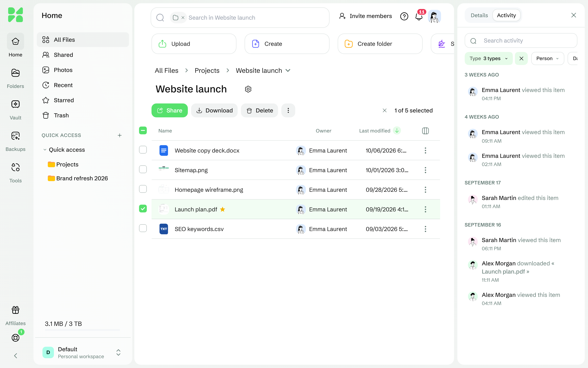Click the Download button
This screenshot has height=368, width=588.
(x=214, y=110)
